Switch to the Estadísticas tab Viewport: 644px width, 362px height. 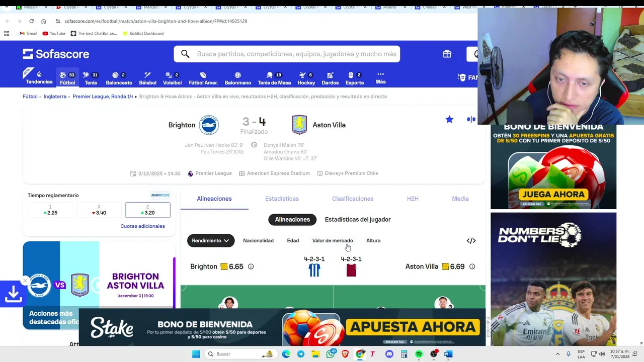pyautogui.click(x=282, y=199)
